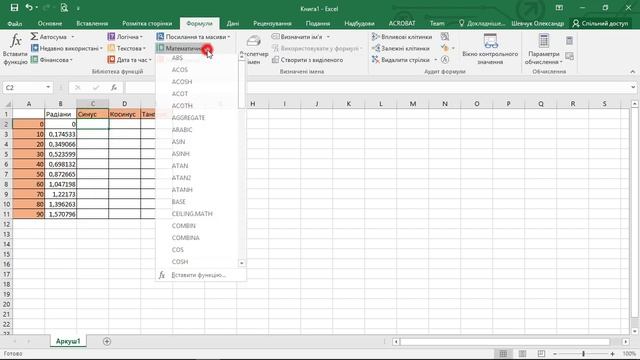This screenshot has height=360, width=640.
Task: Click the zoom out minus button
Action: (555, 353)
